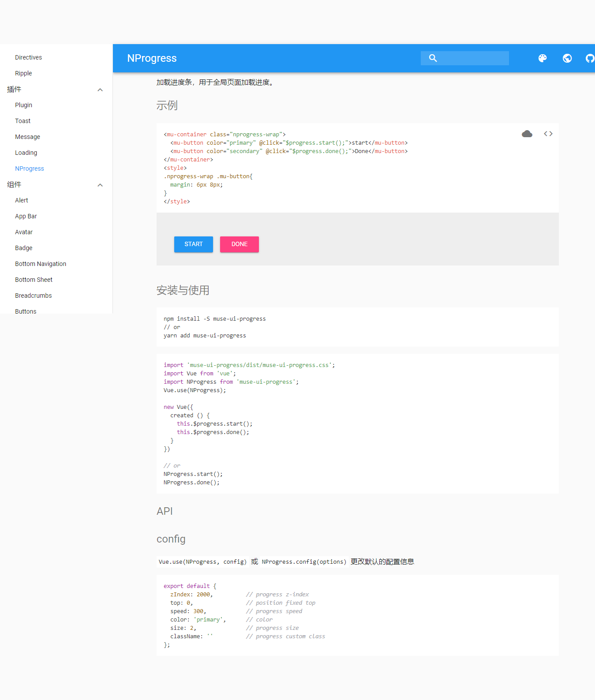The width and height of the screenshot is (595, 700).
Task: Click the config subsection heading
Action: pyautogui.click(x=171, y=539)
